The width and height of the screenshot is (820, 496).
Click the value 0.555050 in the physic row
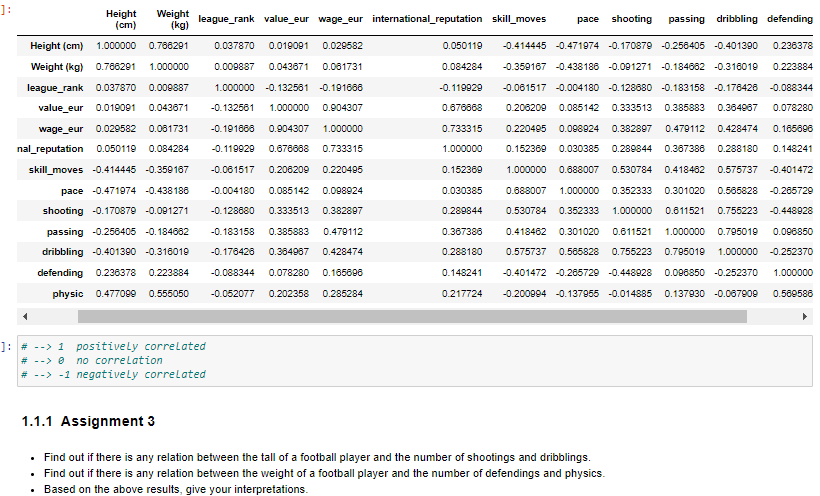coord(168,294)
